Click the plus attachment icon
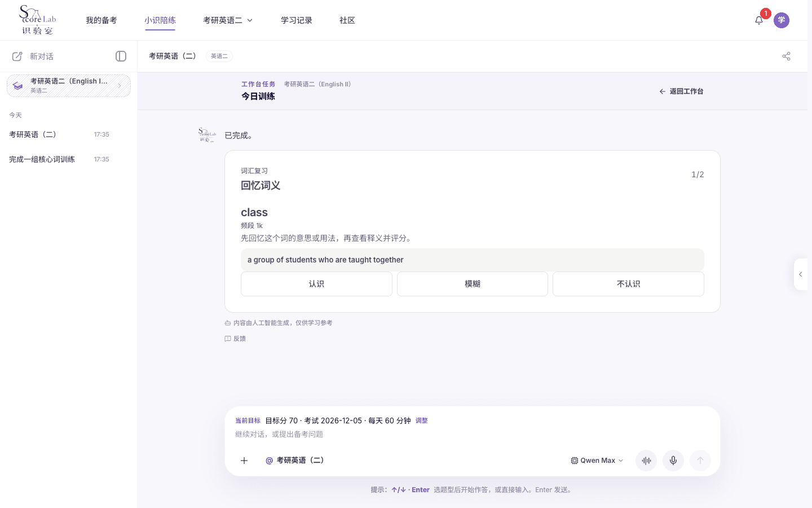The image size is (812, 508). click(x=244, y=461)
